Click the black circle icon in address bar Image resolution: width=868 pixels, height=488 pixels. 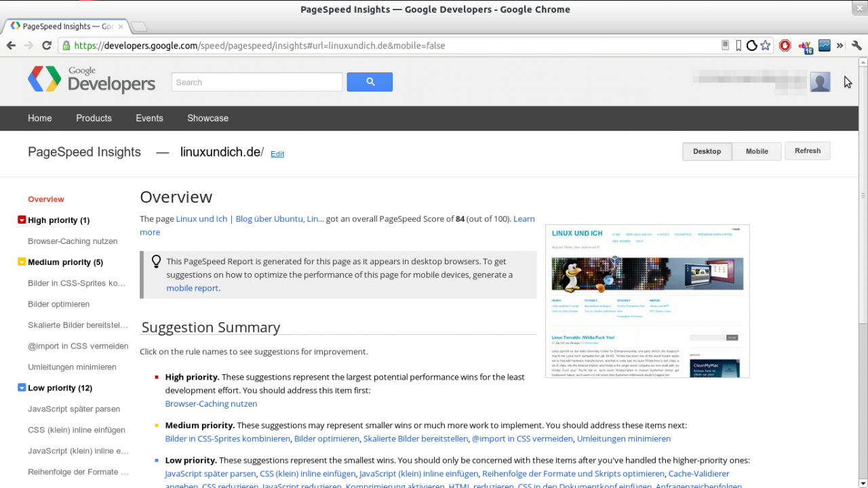(x=751, y=45)
